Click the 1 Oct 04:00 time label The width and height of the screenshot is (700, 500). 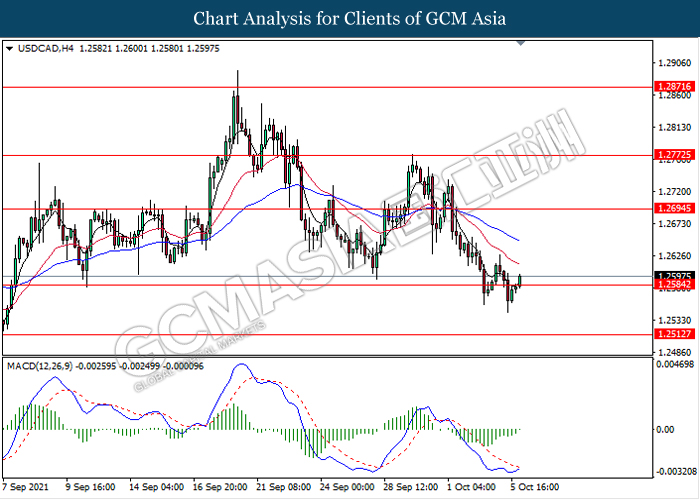pos(471,487)
